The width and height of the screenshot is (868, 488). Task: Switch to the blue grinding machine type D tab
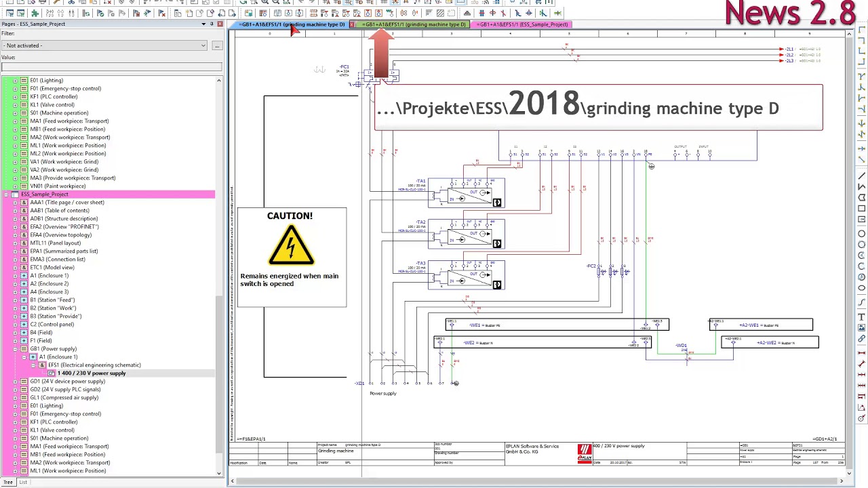point(292,24)
